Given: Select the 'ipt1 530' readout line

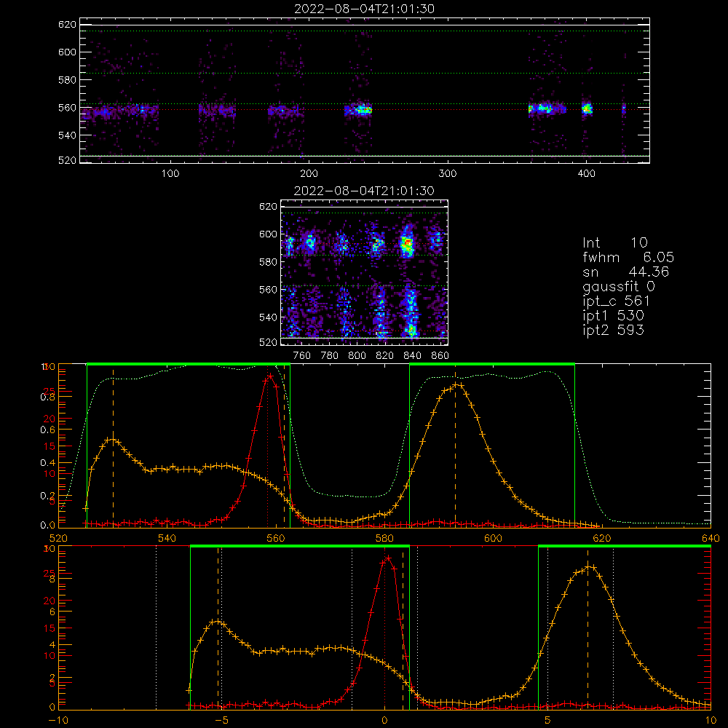Looking at the screenshot, I should (613, 316).
